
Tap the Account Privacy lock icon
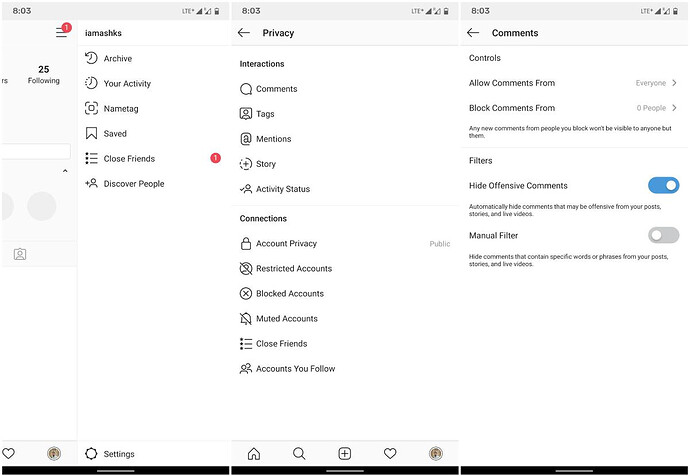[246, 243]
